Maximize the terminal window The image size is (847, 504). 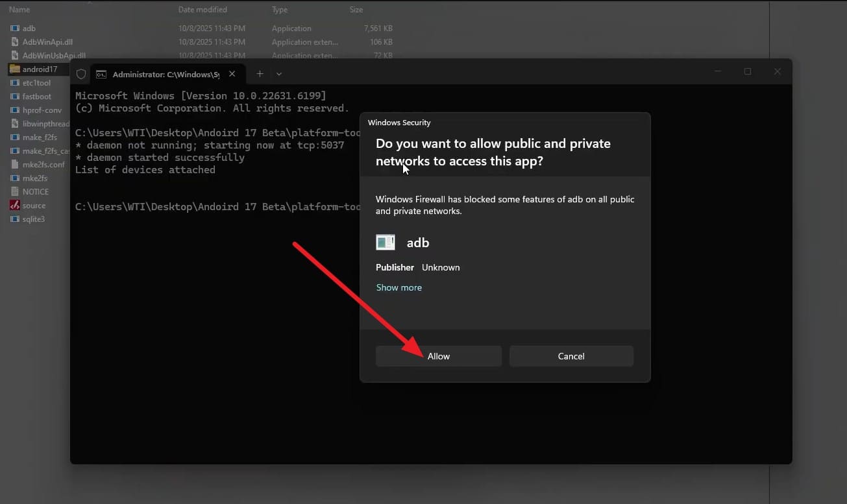(x=748, y=71)
